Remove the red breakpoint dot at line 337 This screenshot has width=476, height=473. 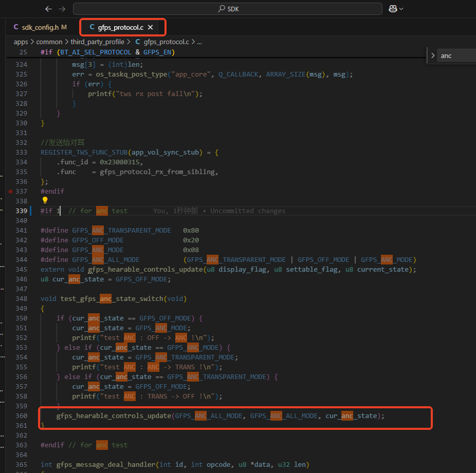point(11,192)
